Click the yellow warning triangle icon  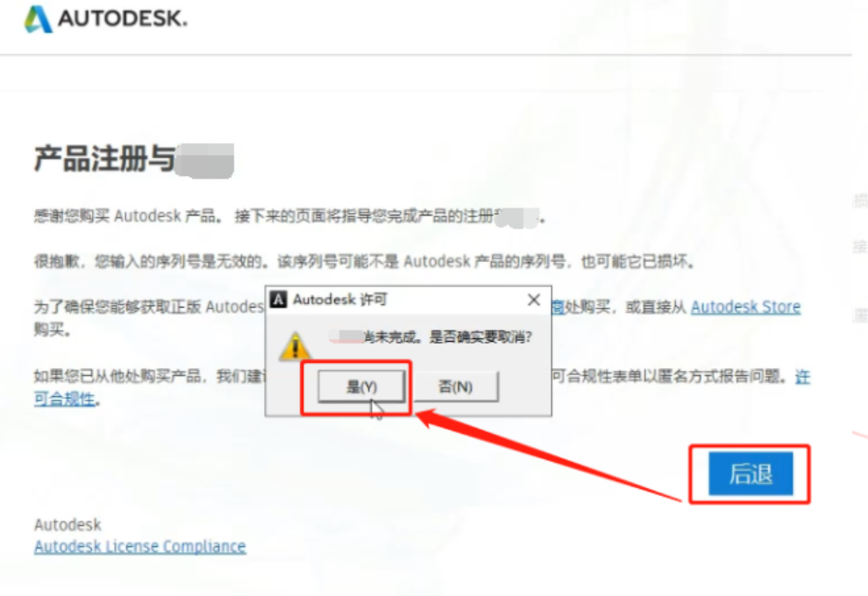point(295,346)
